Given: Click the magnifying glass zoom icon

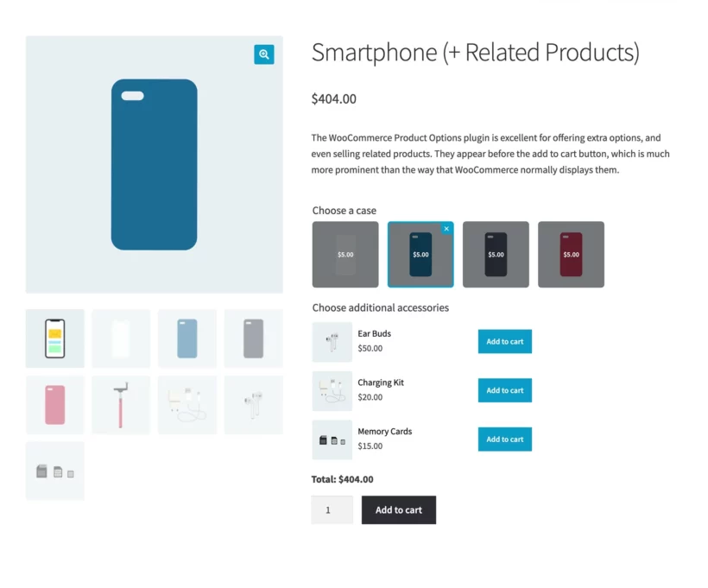Looking at the screenshot, I should (x=263, y=54).
